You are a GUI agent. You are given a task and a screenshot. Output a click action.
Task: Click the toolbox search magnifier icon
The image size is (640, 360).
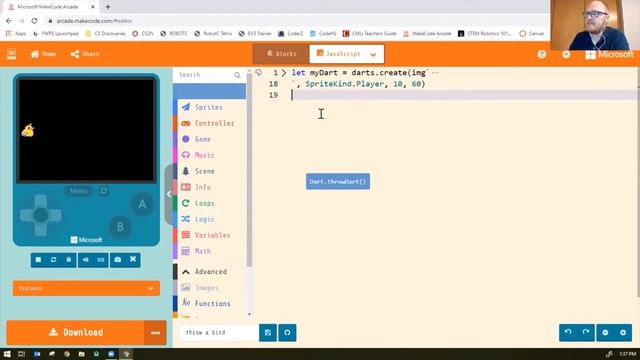click(238, 75)
